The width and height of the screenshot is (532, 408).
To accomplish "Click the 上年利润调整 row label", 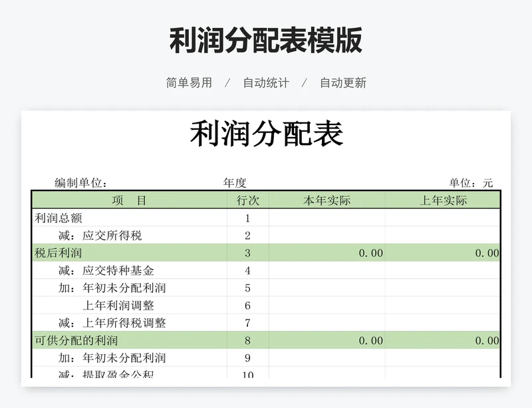I will pos(118,306).
